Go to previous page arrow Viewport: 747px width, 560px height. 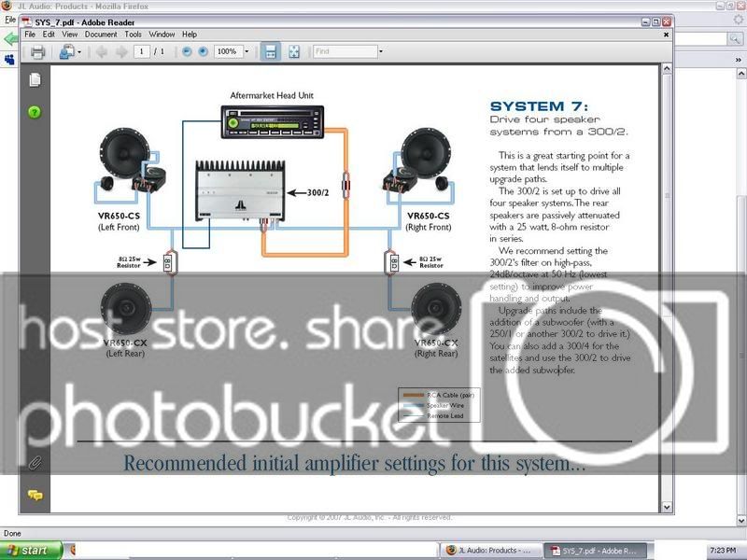coord(102,51)
